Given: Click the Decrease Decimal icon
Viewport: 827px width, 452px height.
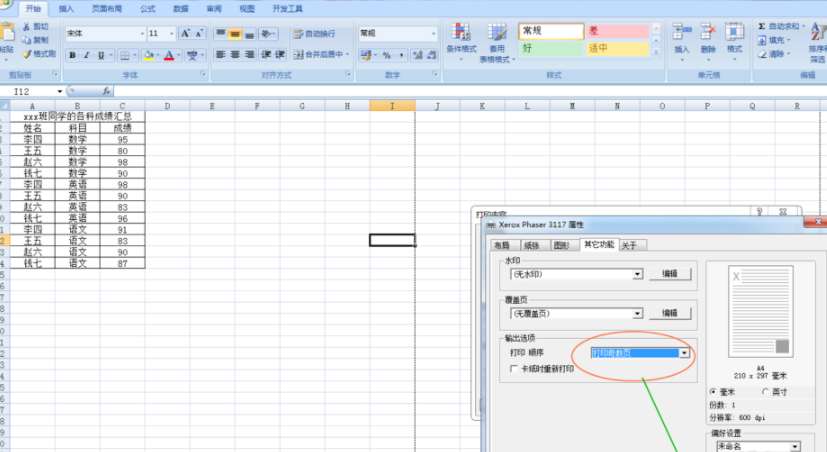Looking at the screenshot, I should tap(431, 55).
